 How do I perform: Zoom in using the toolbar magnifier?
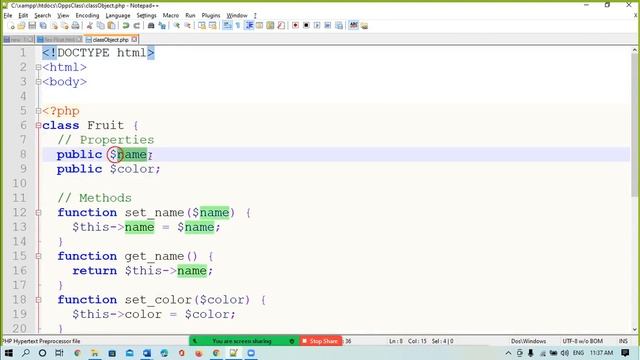pos(176,26)
